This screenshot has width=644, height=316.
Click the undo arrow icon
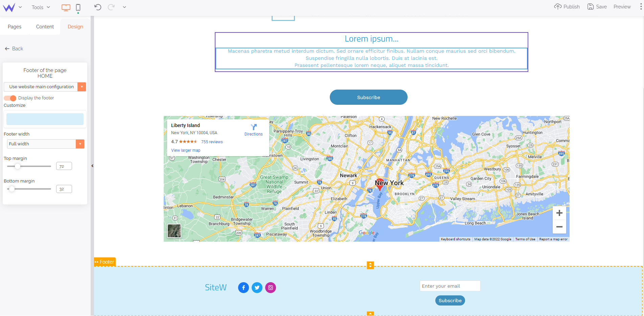point(98,7)
